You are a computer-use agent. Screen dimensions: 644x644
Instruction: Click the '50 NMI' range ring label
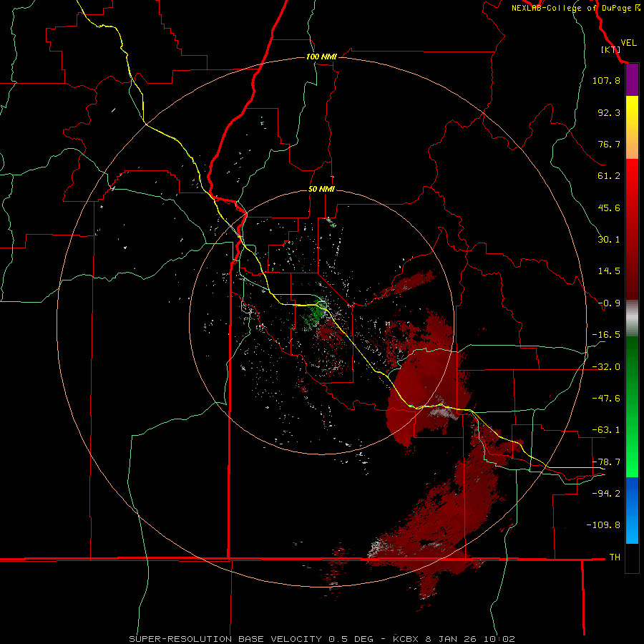(321, 189)
